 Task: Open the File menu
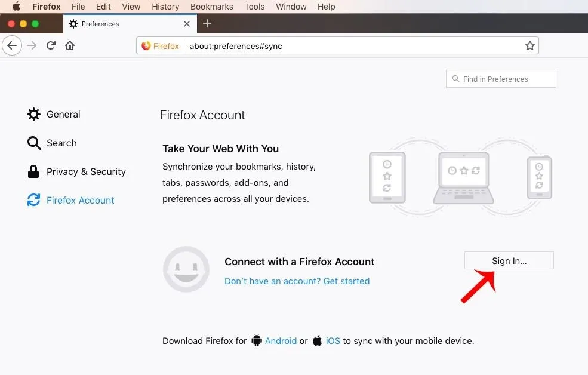pyautogui.click(x=78, y=7)
